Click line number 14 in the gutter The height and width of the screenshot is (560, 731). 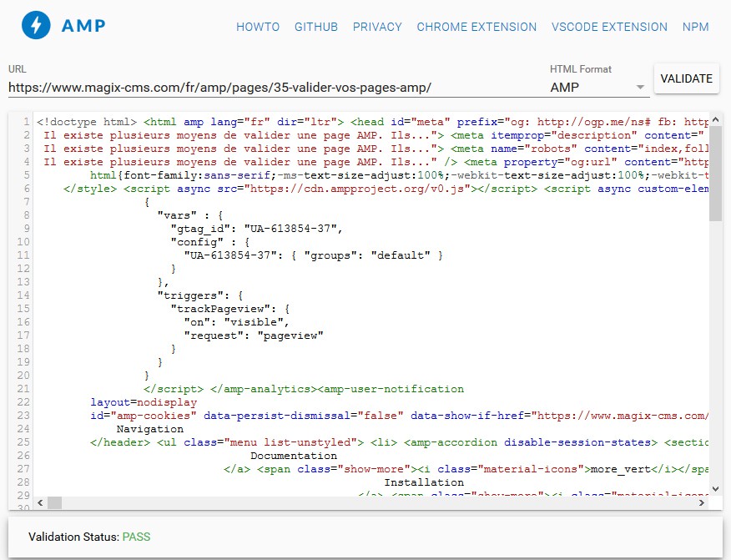point(23,295)
